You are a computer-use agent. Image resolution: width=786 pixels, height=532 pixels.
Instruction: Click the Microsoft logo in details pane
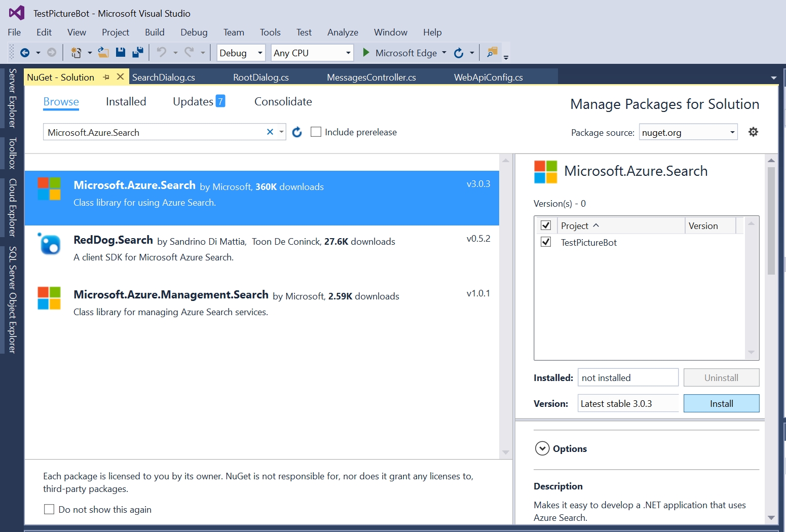tap(546, 172)
